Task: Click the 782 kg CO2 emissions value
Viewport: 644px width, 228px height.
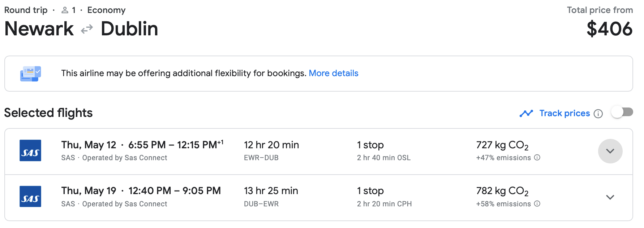Action: 502,191
